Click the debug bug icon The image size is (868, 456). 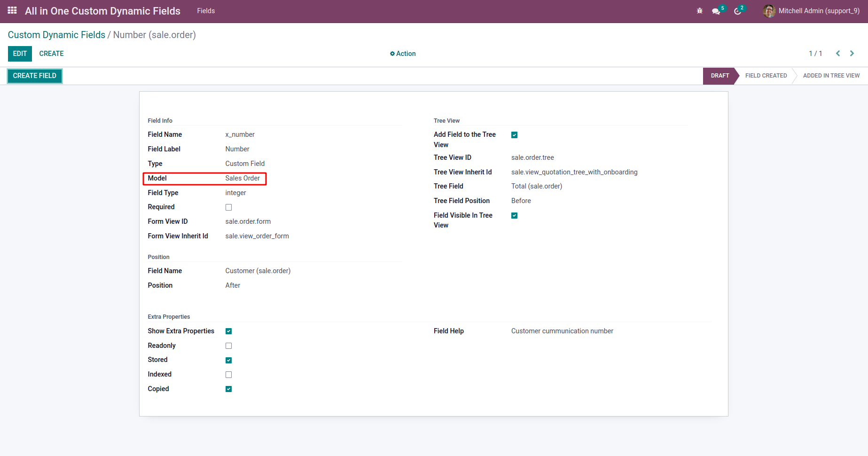point(699,11)
